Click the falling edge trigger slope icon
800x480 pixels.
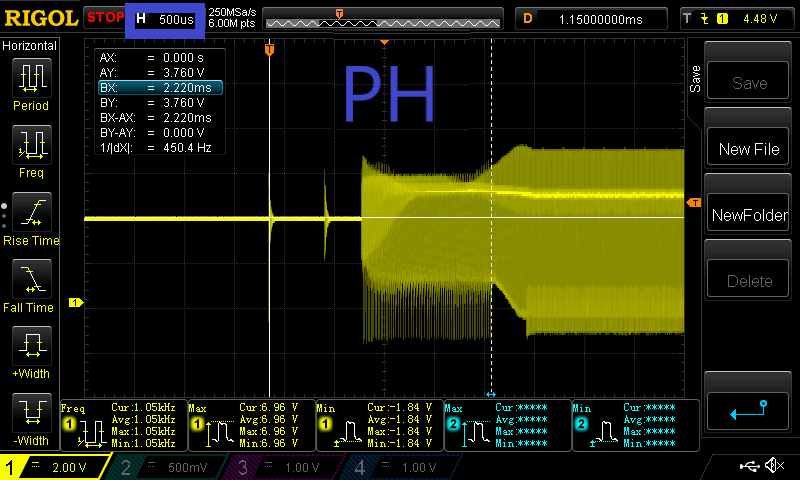click(705, 19)
